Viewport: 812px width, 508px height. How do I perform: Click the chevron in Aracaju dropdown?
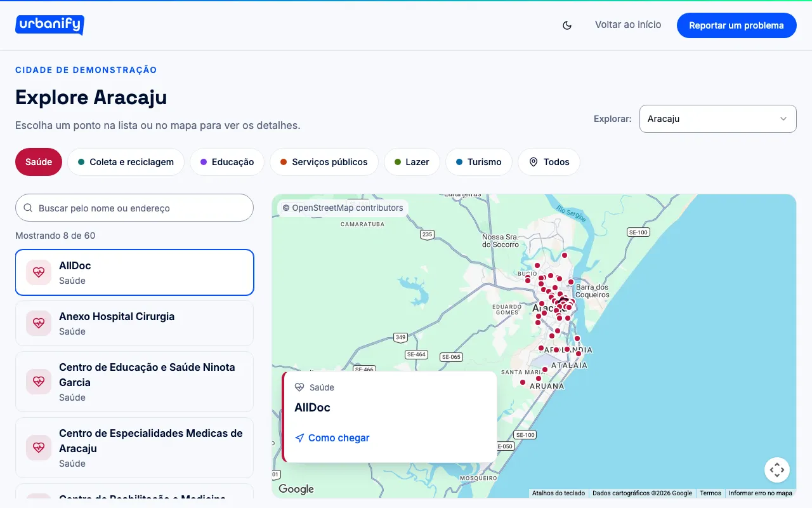[783, 119]
